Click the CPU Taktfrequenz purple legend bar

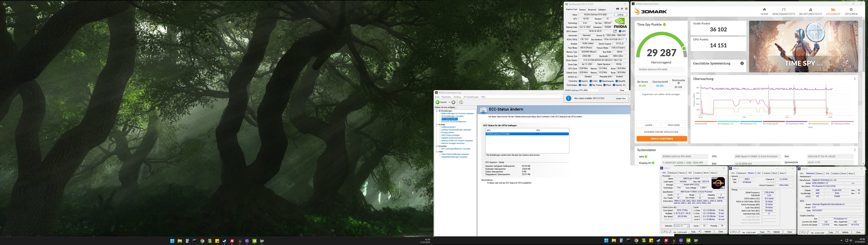point(797,122)
